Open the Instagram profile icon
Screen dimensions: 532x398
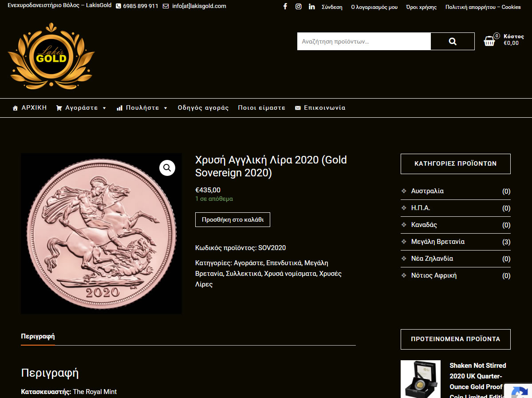(x=298, y=7)
